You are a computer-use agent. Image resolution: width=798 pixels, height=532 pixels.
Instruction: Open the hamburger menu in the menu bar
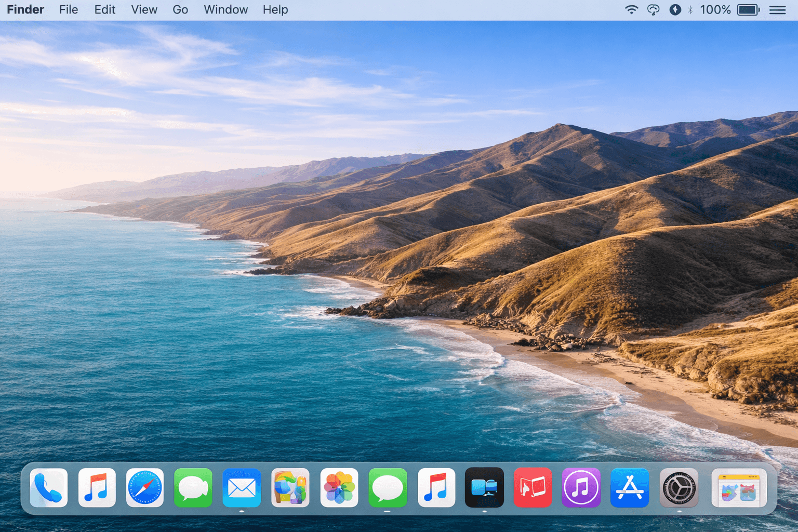click(x=777, y=9)
